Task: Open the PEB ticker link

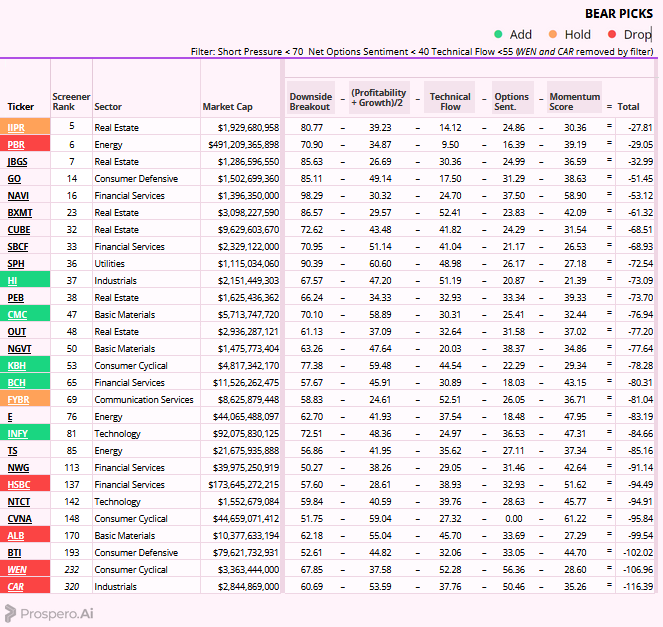Action: (x=16, y=298)
